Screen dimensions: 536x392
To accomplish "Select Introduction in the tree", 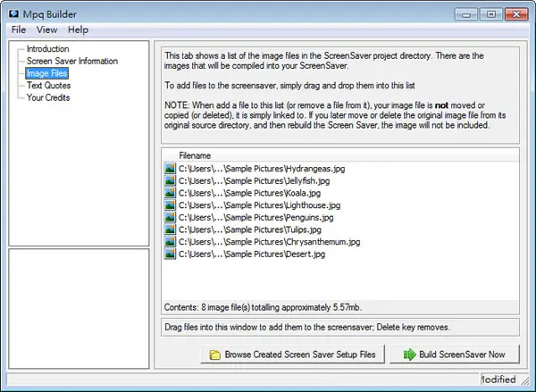I will (48, 49).
